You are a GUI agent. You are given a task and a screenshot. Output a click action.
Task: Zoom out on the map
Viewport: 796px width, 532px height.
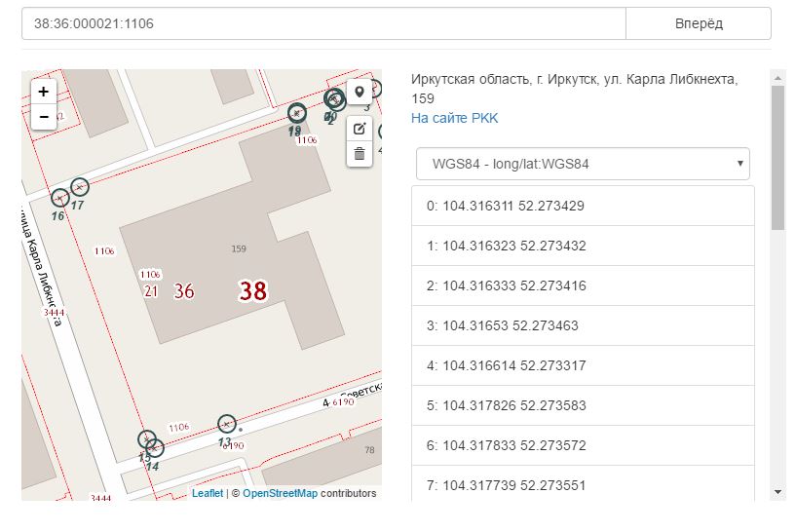click(44, 117)
